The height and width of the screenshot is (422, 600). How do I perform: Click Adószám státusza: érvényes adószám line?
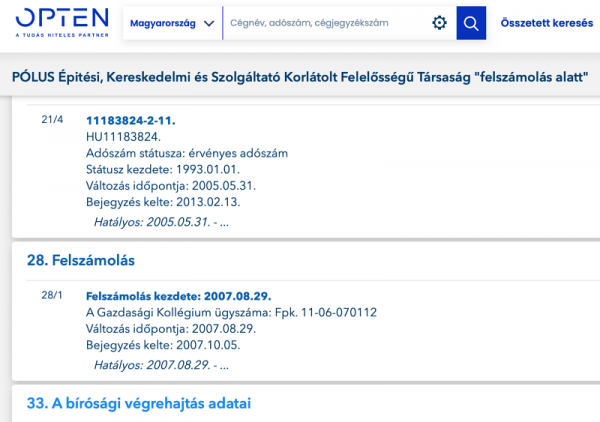(x=187, y=153)
